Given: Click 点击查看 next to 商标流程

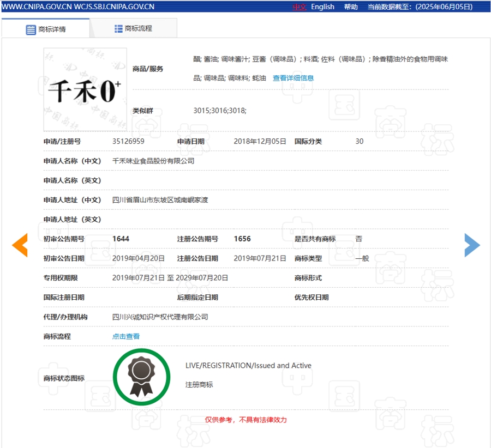Looking at the screenshot, I should [126, 336].
